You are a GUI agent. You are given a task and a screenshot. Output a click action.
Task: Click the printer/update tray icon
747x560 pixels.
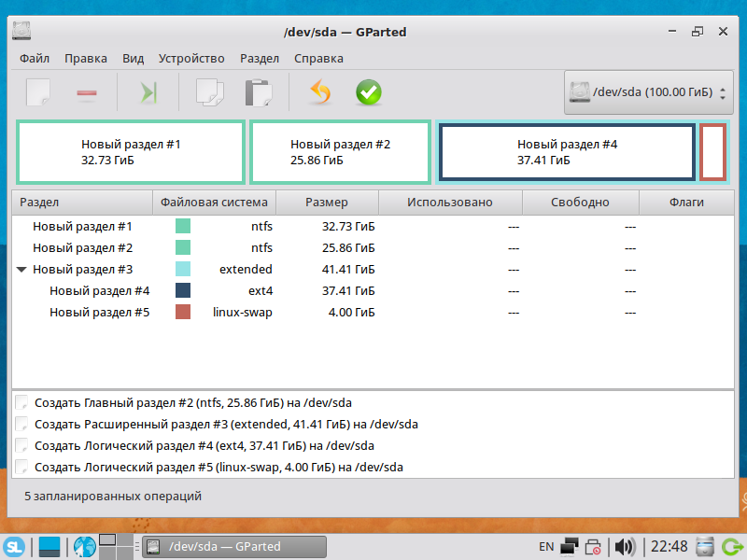tap(593, 547)
